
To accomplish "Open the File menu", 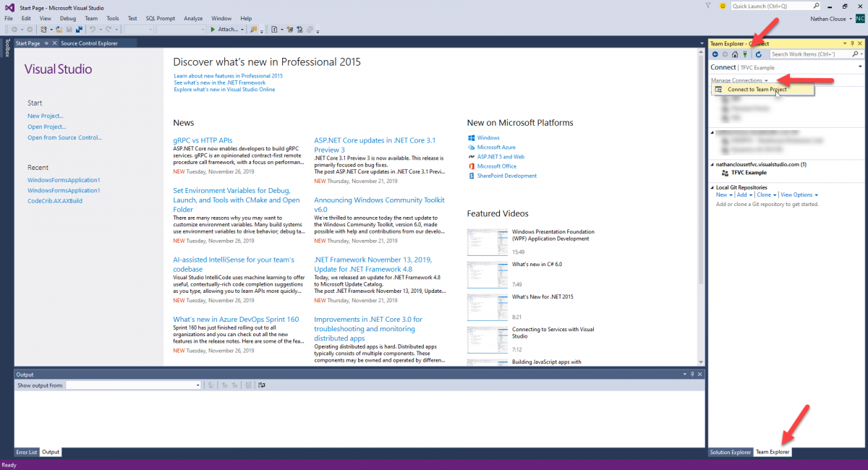I will (8, 18).
